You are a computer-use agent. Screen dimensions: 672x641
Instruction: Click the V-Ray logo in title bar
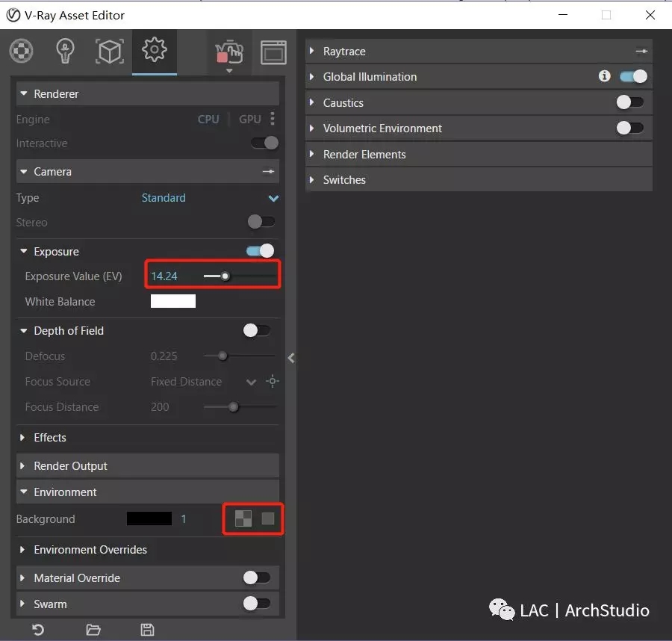click(x=13, y=16)
